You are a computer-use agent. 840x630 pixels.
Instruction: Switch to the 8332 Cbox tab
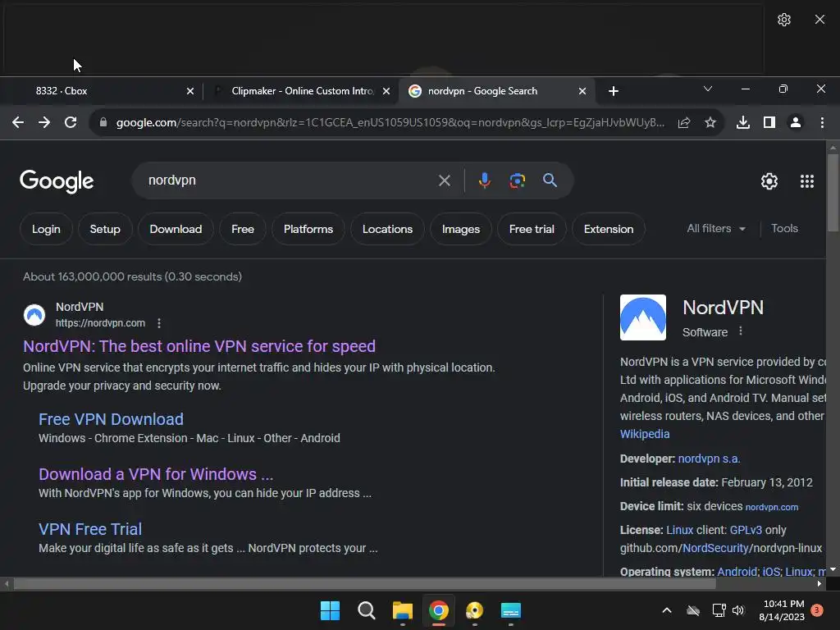tap(102, 91)
